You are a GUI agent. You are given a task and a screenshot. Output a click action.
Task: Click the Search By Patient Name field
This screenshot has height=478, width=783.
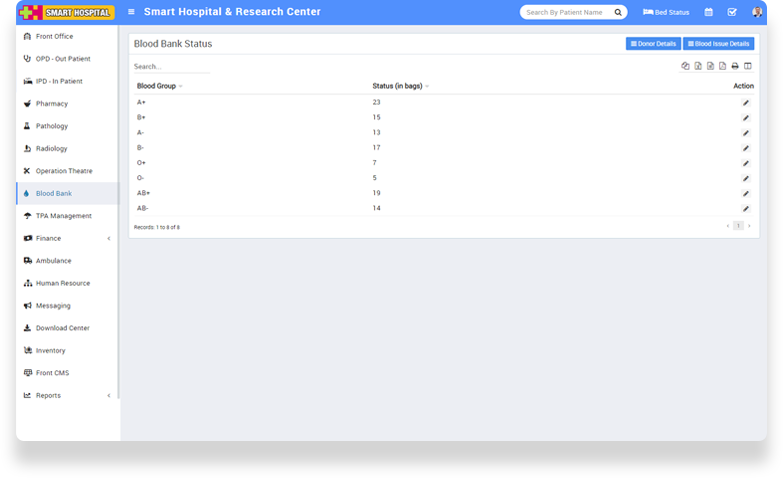point(567,12)
